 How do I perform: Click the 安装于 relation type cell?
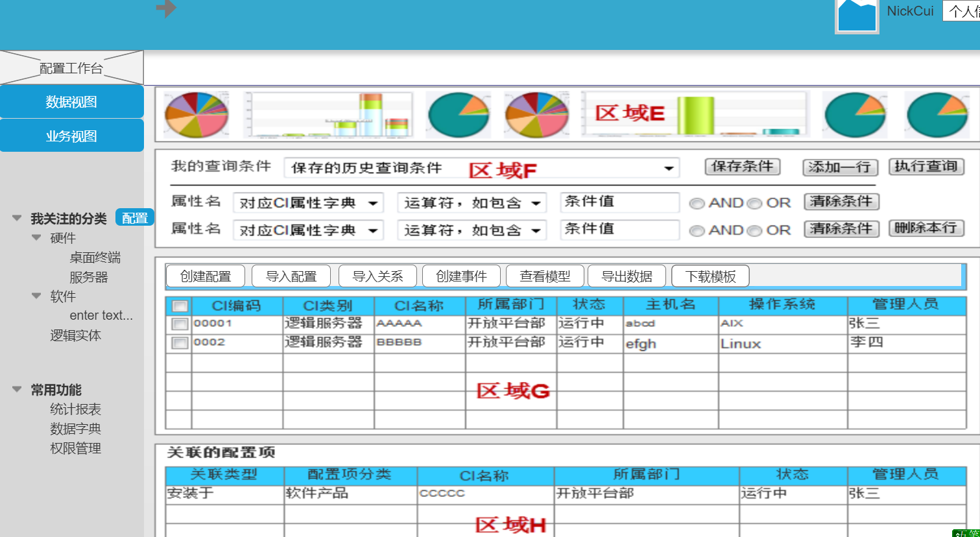click(224, 494)
